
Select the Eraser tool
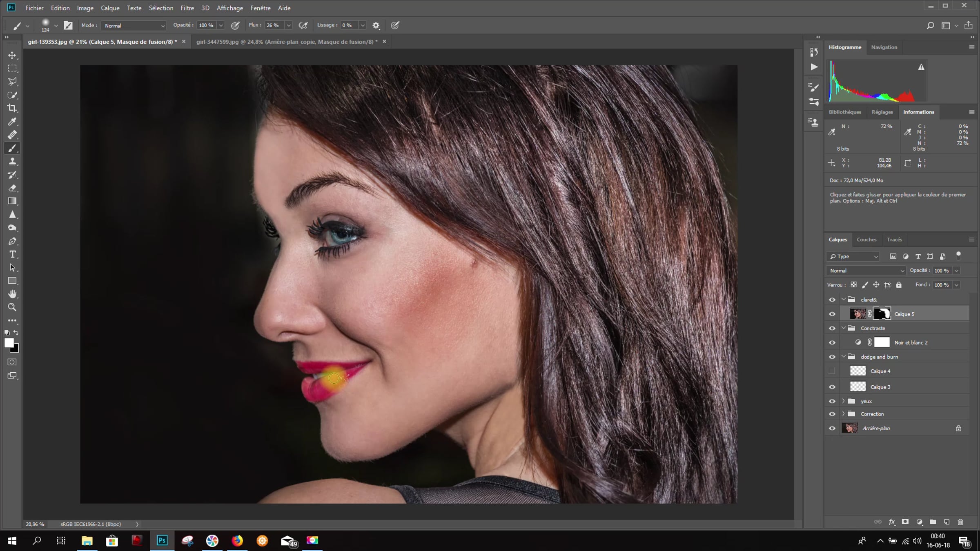(x=12, y=188)
